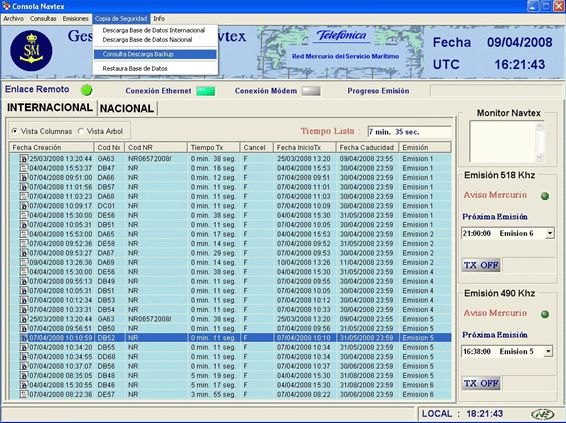The width and height of the screenshot is (566, 423).
Task: Choose Consulta Descarga Backup menu entry
Action: point(155,54)
